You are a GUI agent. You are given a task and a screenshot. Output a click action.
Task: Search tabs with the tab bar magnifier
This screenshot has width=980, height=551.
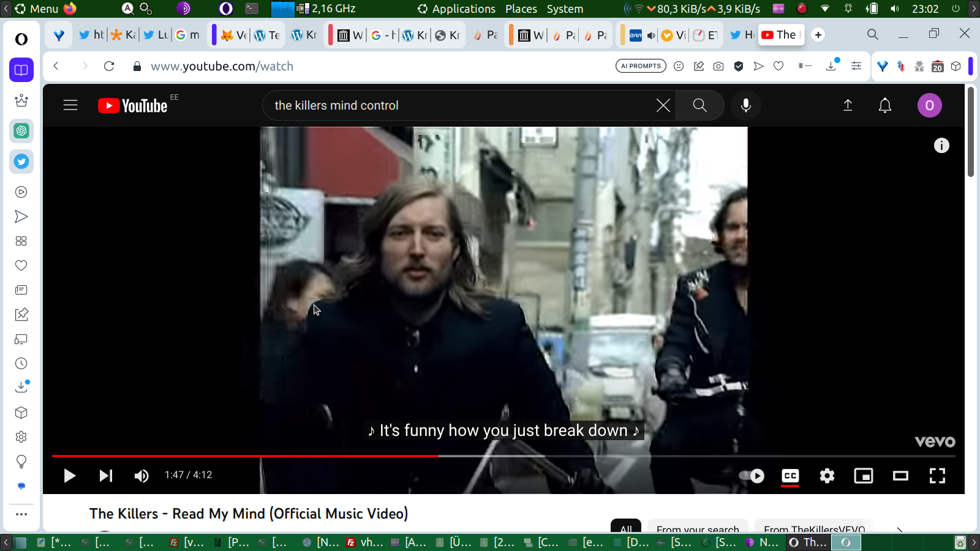[873, 34]
